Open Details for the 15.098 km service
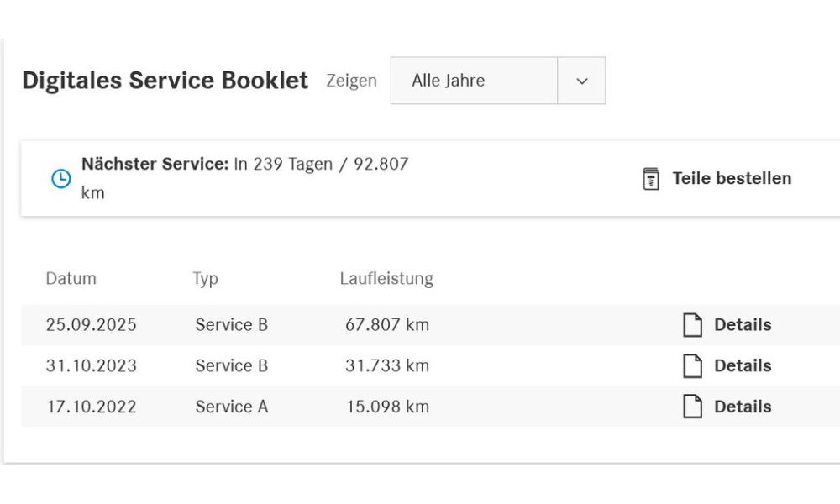Image resolution: width=840 pixels, height=504 pixels. coord(743,407)
